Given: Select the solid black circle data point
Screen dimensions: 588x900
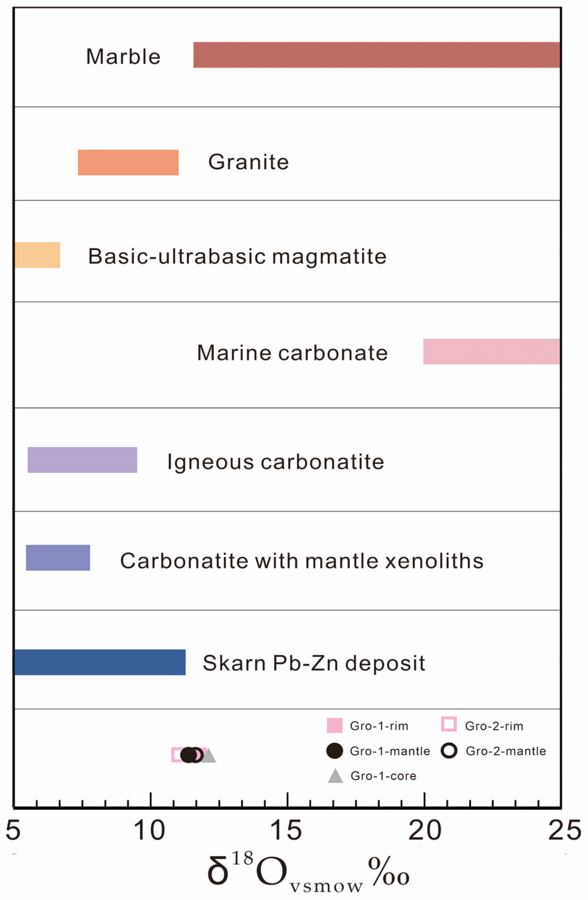Looking at the screenshot, I should (188, 755).
